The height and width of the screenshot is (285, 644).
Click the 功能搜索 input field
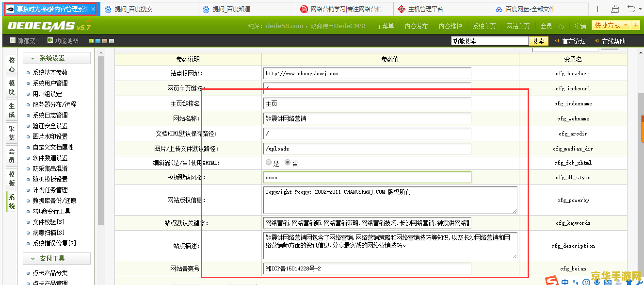(x=490, y=41)
